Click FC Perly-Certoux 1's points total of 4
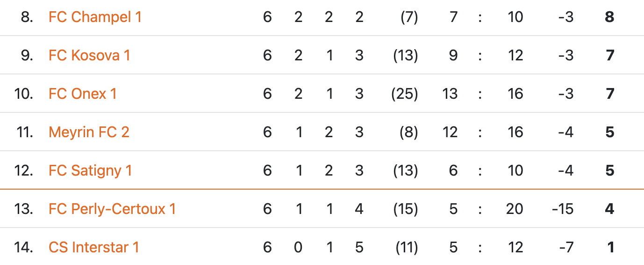Screen dimensions: 644x265 click(609, 209)
